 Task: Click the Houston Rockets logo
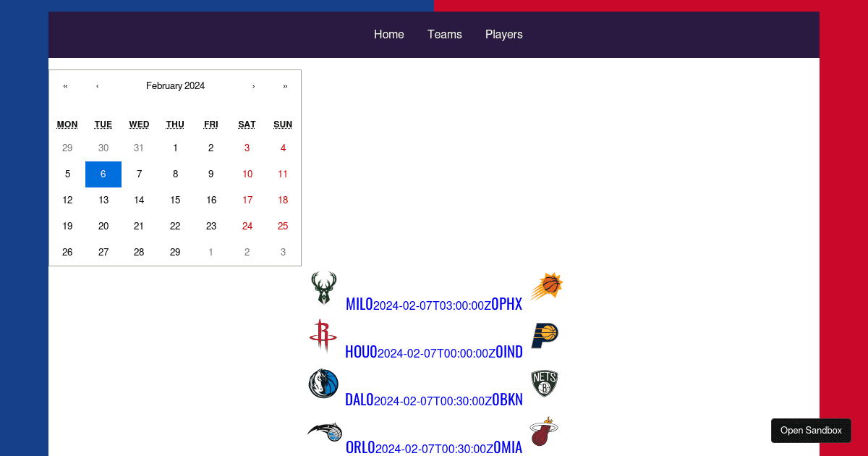323,336
